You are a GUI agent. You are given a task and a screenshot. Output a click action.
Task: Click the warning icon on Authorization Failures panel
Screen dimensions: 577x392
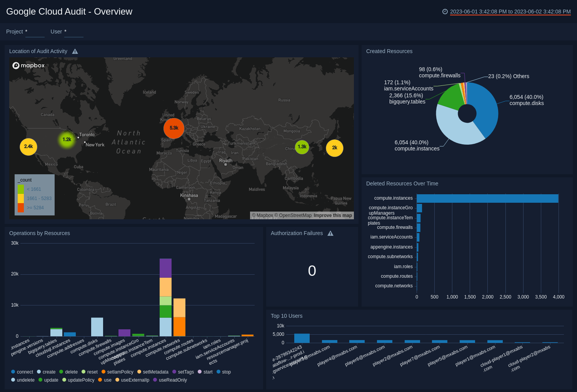tap(330, 233)
